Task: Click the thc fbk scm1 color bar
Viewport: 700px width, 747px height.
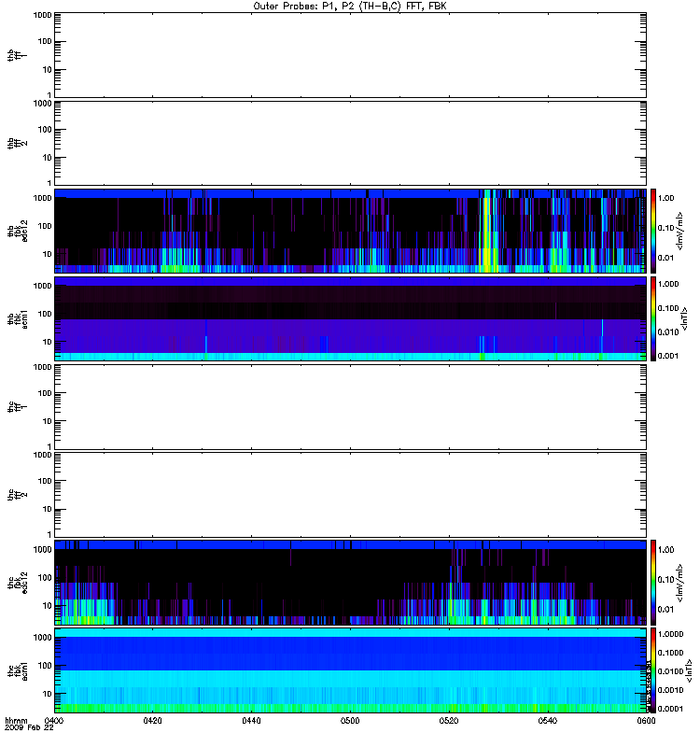Action: tap(653, 670)
